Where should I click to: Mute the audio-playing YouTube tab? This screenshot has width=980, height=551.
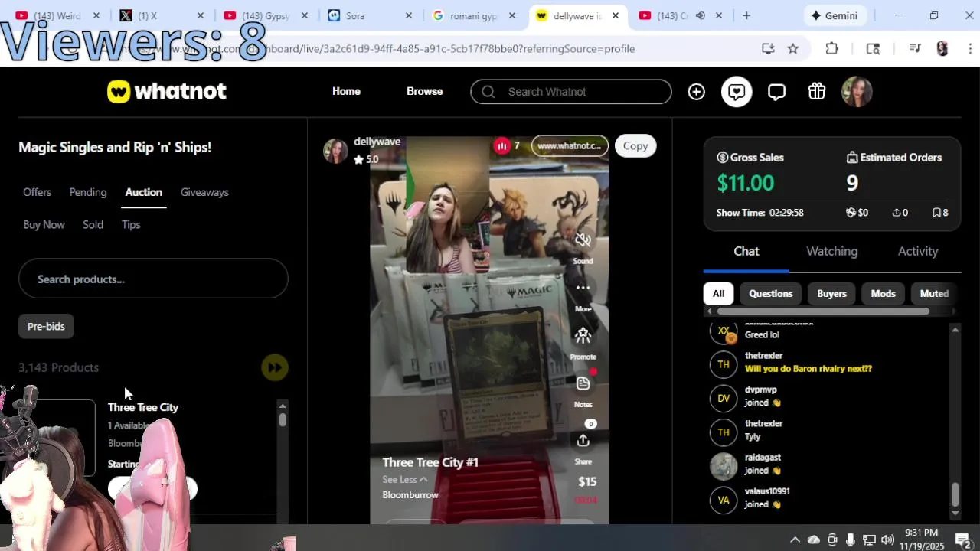[700, 15]
